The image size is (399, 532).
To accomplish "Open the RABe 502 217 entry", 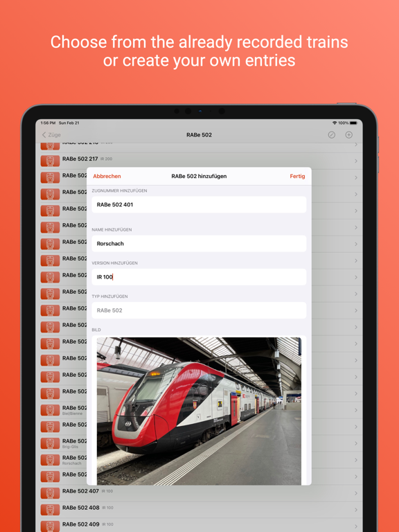I will (x=199, y=161).
